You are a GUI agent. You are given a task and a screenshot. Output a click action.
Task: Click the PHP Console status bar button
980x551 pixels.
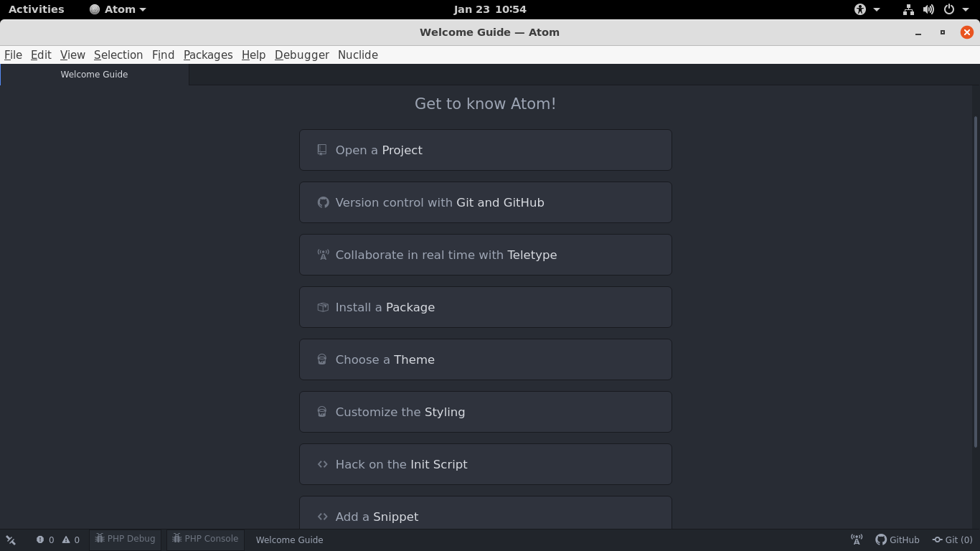click(205, 539)
